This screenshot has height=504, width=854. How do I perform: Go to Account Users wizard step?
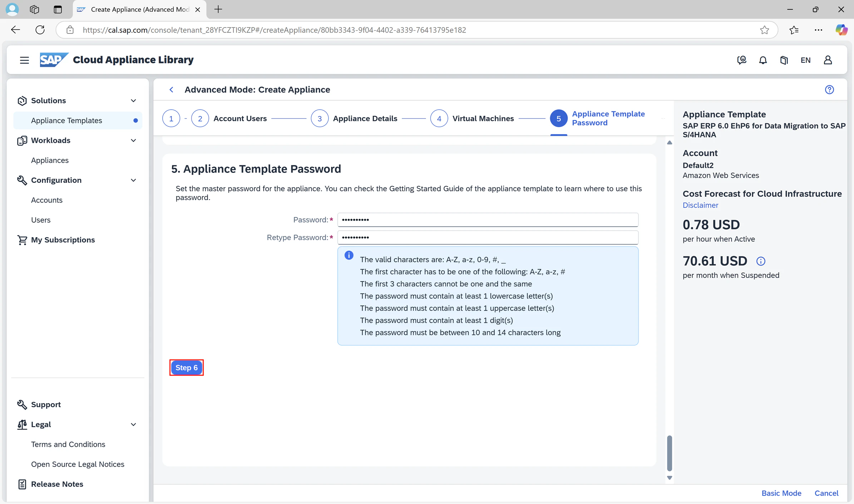pos(229,119)
